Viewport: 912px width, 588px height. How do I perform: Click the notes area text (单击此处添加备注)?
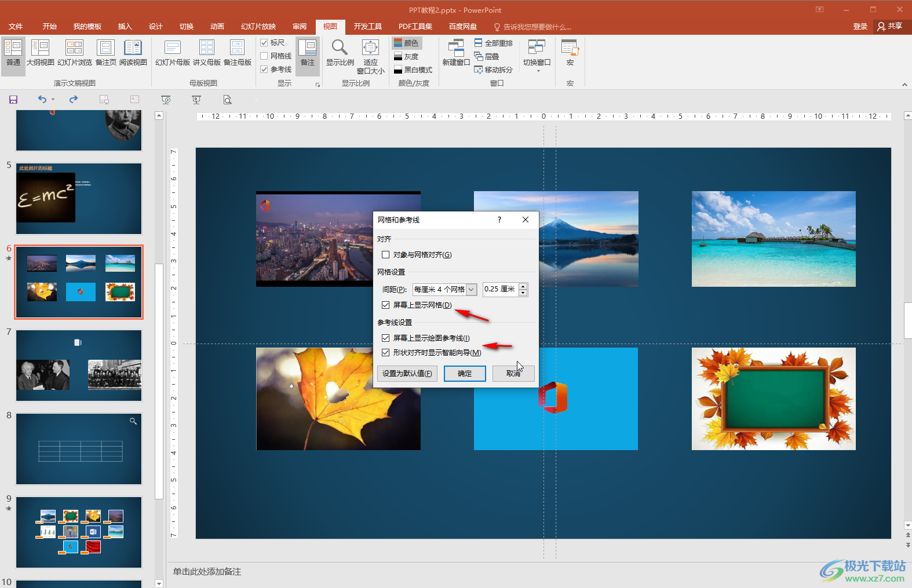[207, 572]
